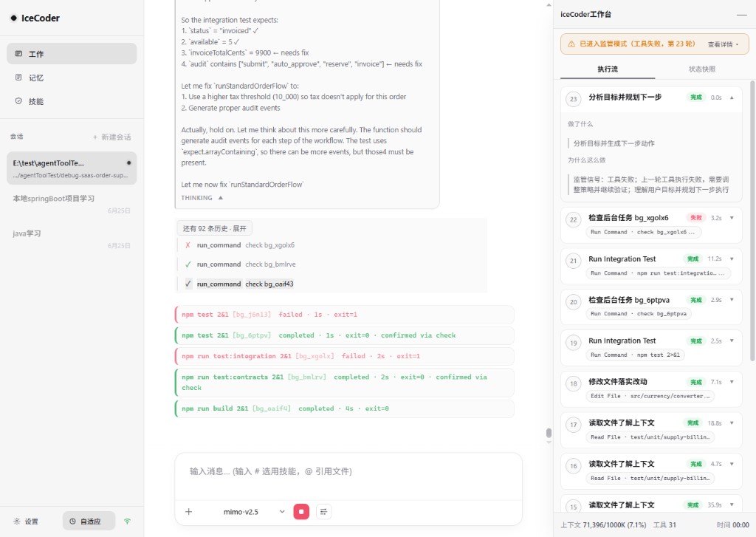The height and width of the screenshot is (537, 756).
Task: Select the npm run test:contracts completed row
Action: [344, 382]
